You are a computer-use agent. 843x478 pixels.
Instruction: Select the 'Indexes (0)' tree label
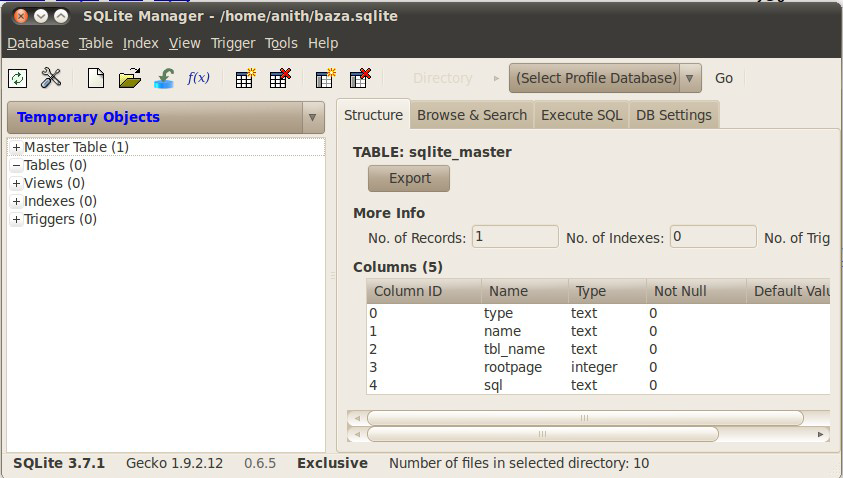60,201
